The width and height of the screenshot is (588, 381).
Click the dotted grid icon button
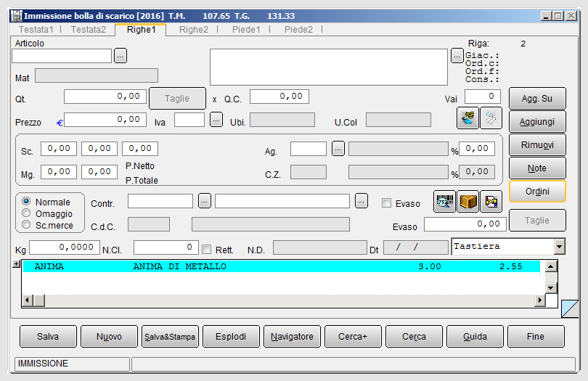point(491,118)
